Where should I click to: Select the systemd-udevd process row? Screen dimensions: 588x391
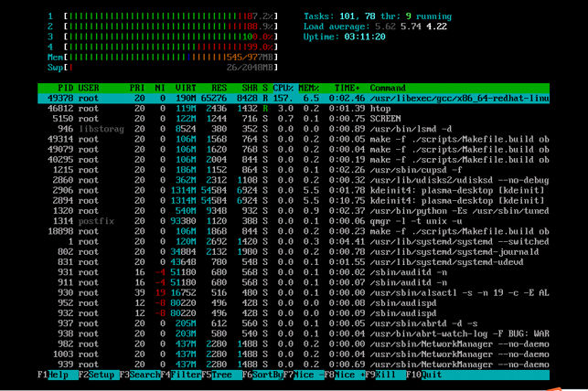[294, 262]
